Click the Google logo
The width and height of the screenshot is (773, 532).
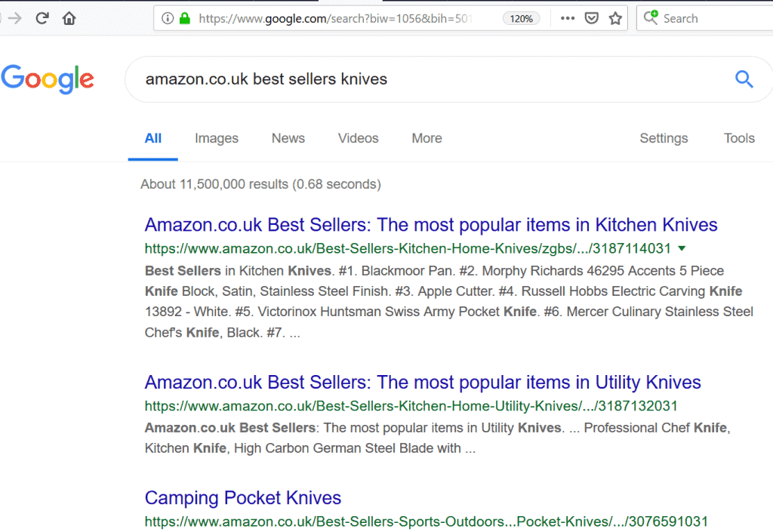(x=48, y=78)
